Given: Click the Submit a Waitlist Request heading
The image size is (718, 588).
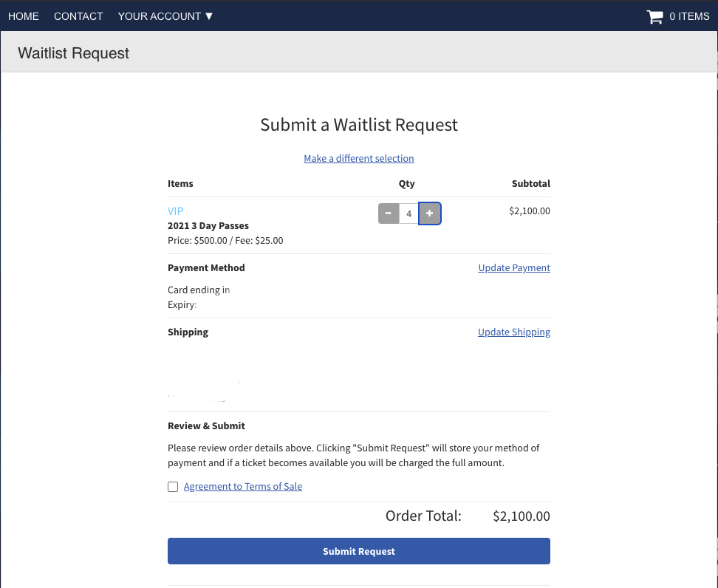Looking at the screenshot, I should point(358,125).
